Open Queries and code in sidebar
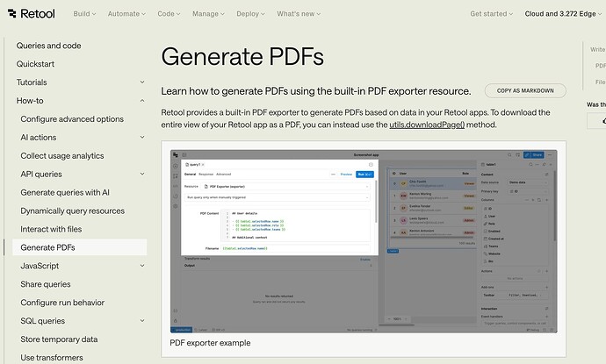 [48, 46]
